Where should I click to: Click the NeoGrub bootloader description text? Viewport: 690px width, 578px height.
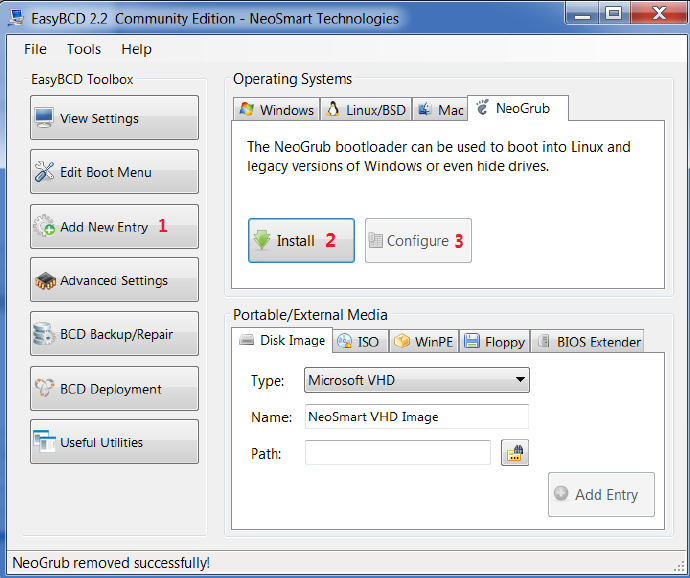(438, 156)
